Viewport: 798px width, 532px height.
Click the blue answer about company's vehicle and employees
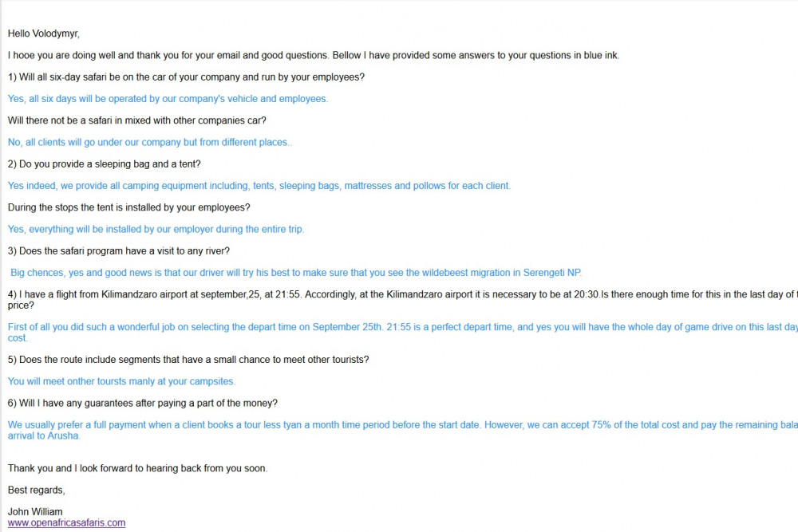click(x=168, y=99)
